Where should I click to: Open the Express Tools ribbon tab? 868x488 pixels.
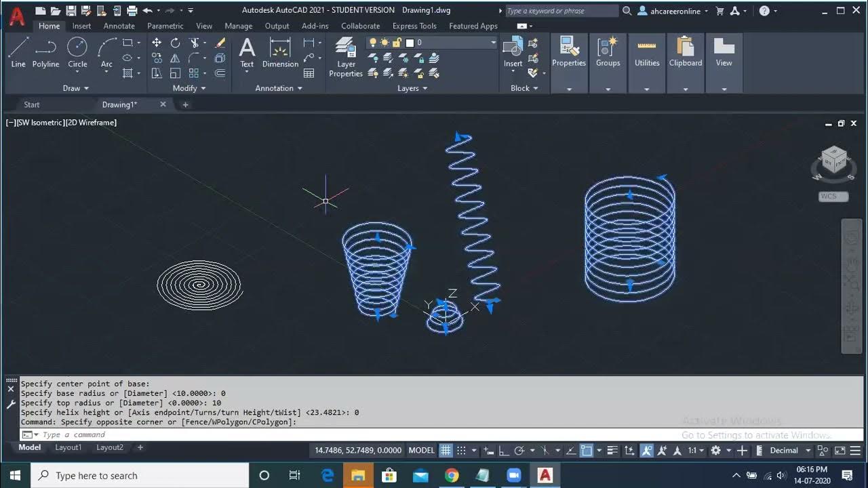point(414,26)
